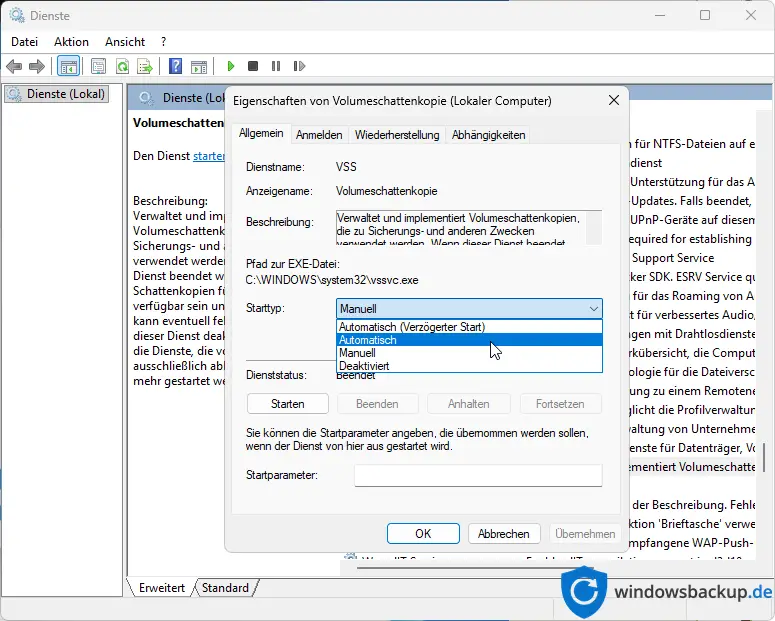
Task: Close the Eigenschaften dialog with X
Action: click(x=614, y=100)
